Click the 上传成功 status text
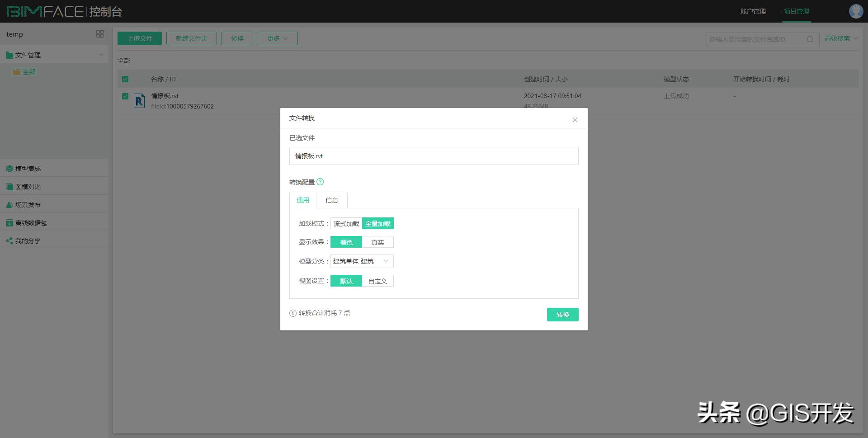Image resolution: width=868 pixels, height=438 pixels. point(676,96)
